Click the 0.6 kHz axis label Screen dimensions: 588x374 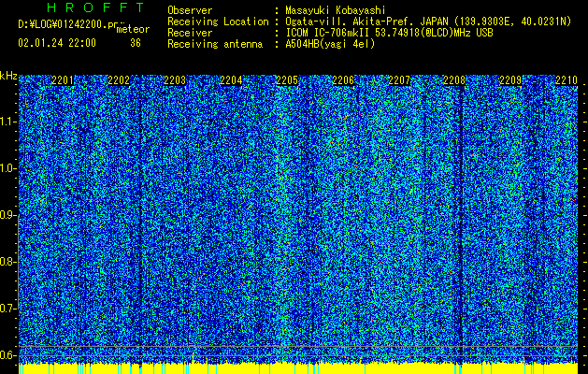point(7,355)
